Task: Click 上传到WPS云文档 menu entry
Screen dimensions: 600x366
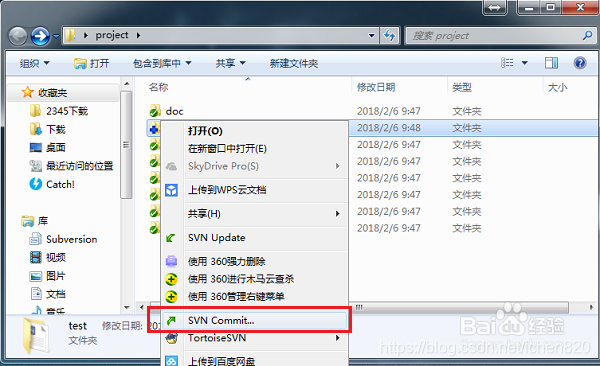Action: tap(254, 190)
